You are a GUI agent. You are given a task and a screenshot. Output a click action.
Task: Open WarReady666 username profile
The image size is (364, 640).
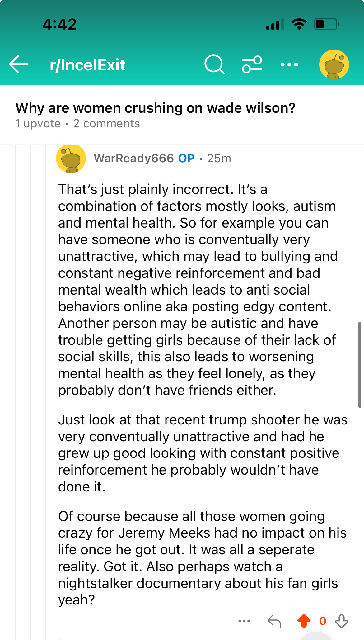coord(134,159)
